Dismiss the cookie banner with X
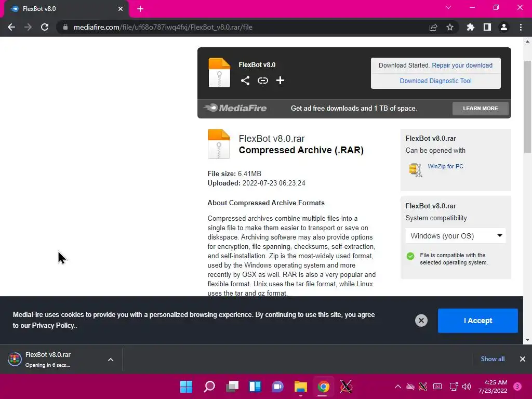The image size is (532, 399). [421, 320]
